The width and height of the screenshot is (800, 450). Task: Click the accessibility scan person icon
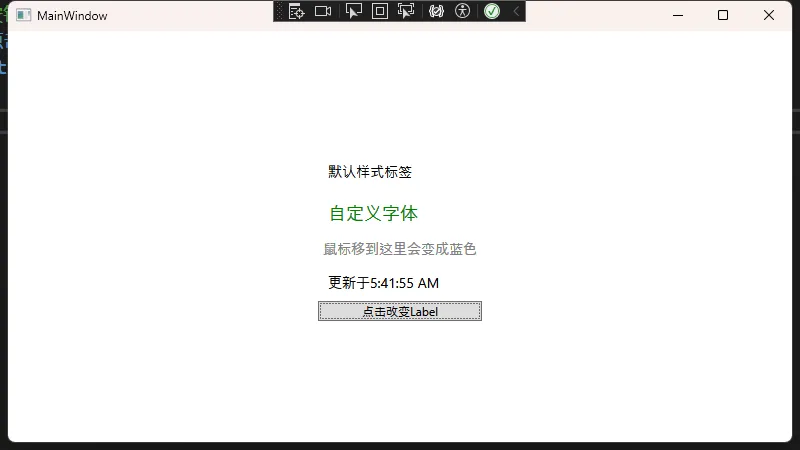tap(462, 11)
